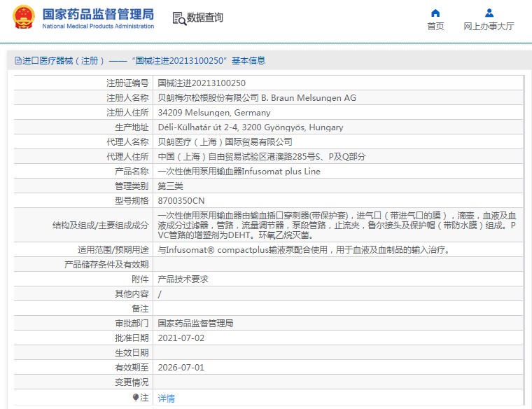
Task: Click National Medical Products Administration subtitle
Action: pos(98,26)
